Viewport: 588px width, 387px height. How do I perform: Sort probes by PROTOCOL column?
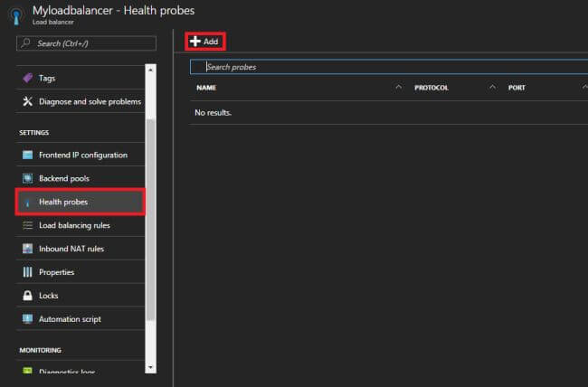tap(432, 88)
